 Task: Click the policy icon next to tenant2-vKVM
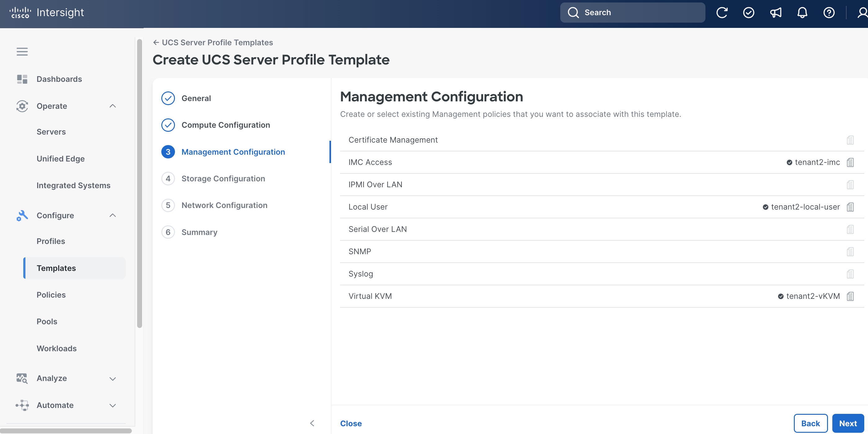pyautogui.click(x=850, y=296)
